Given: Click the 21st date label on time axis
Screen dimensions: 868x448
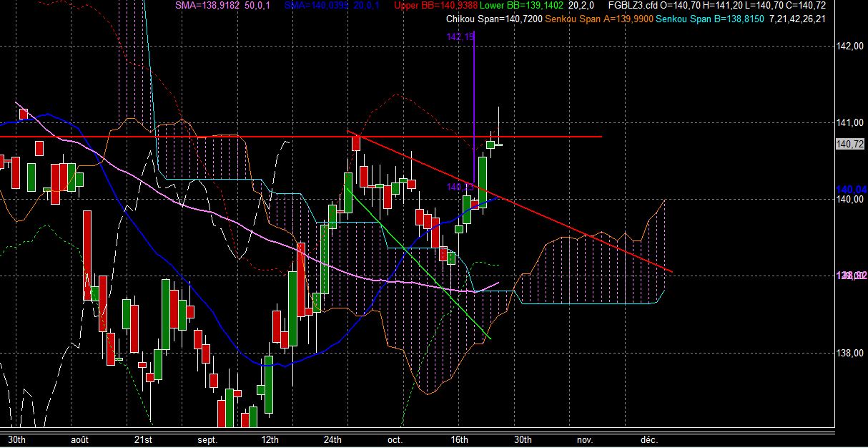Looking at the screenshot, I should (x=144, y=439).
